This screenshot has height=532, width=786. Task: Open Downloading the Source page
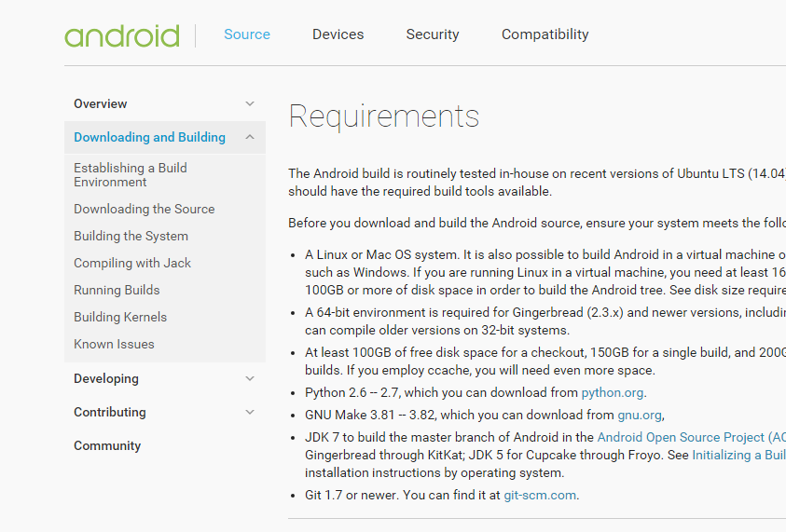pyautogui.click(x=144, y=209)
